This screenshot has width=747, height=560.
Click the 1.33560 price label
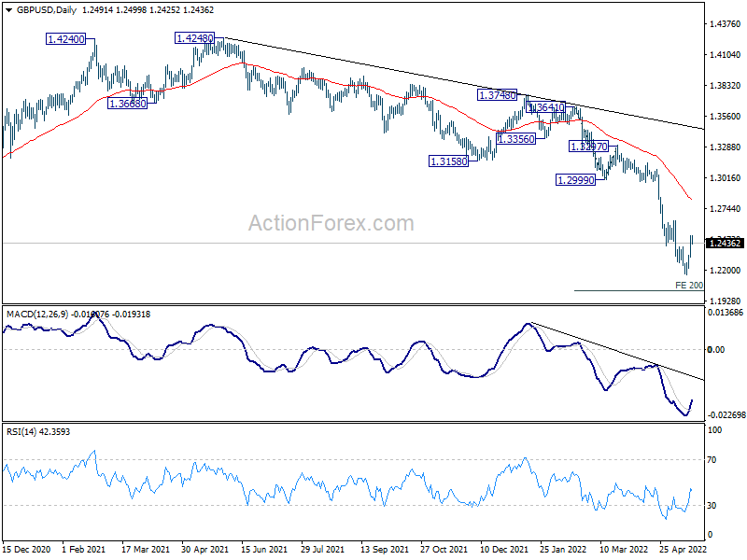click(515, 138)
